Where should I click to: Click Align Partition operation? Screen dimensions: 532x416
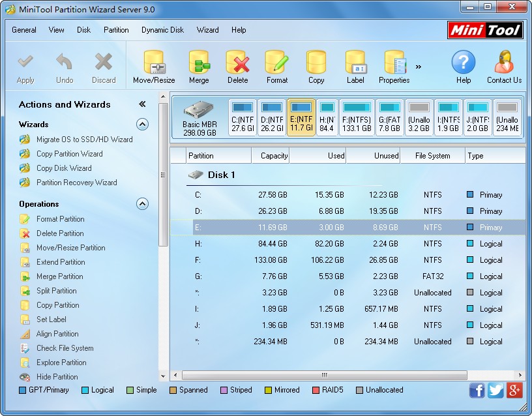(x=57, y=334)
